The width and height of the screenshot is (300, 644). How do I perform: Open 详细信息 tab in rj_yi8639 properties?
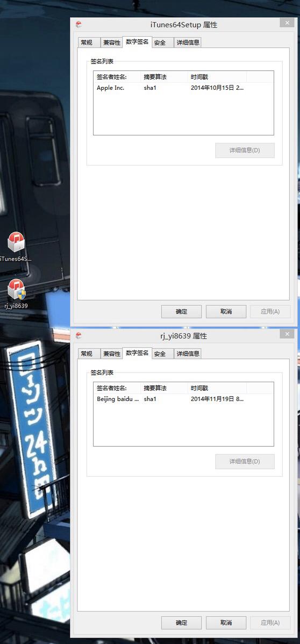[x=188, y=354]
